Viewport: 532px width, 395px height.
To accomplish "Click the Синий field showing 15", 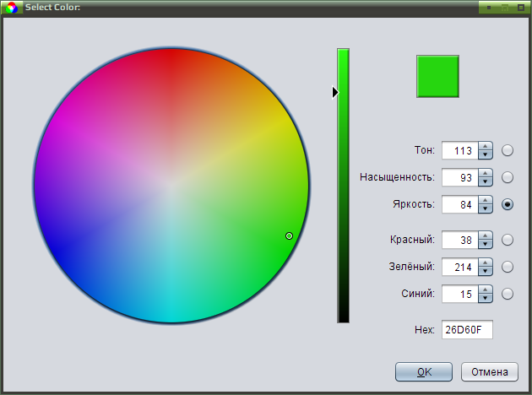I will pyautogui.click(x=460, y=294).
